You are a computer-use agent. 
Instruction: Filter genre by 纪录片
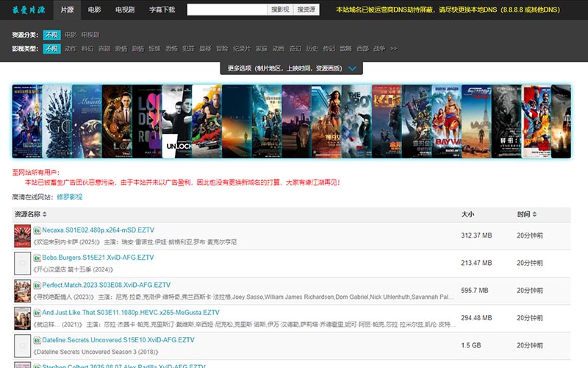click(x=242, y=49)
